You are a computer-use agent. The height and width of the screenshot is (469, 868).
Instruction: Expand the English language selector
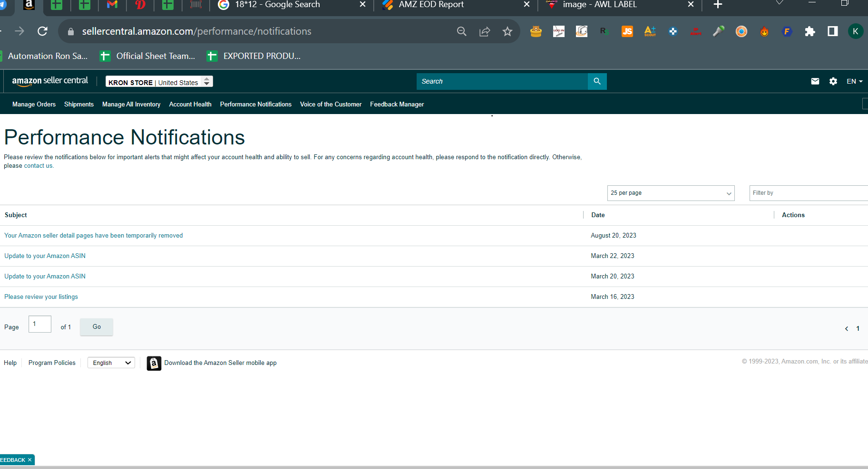(111, 363)
